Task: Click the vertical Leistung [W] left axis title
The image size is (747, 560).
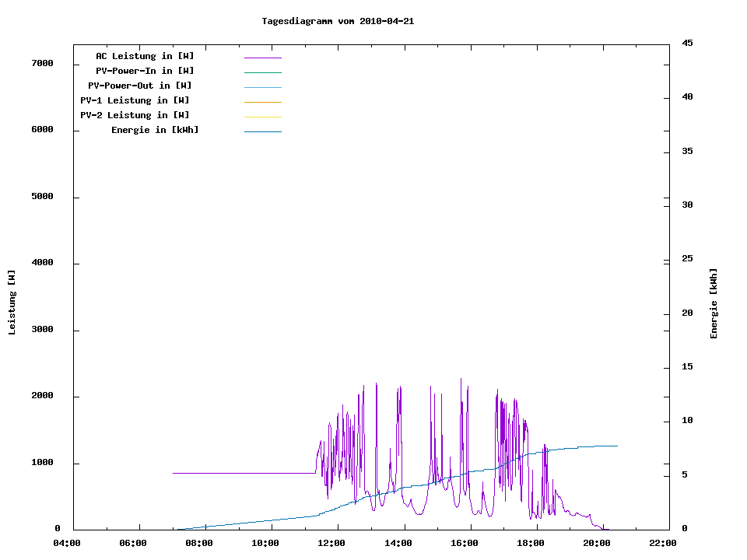Action: click(x=12, y=303)
